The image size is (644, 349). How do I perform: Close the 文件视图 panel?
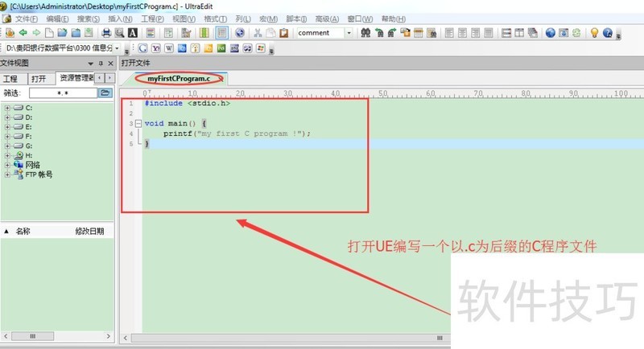coord(110,64)
